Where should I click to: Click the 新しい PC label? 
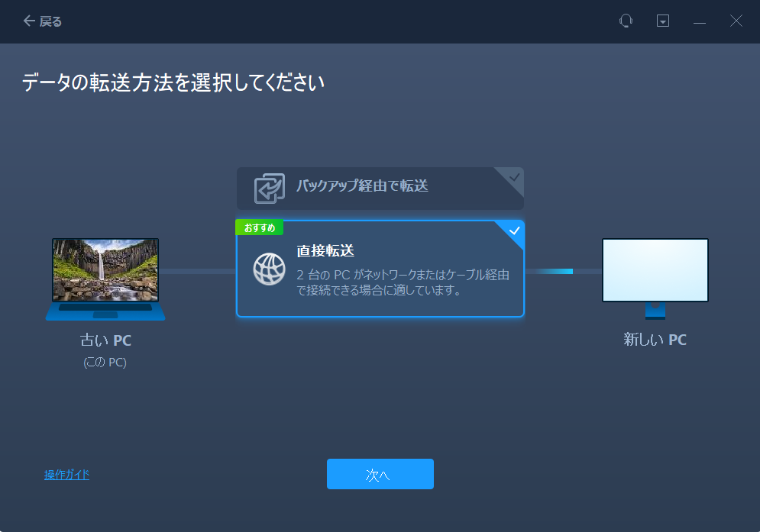coord(655,340)
